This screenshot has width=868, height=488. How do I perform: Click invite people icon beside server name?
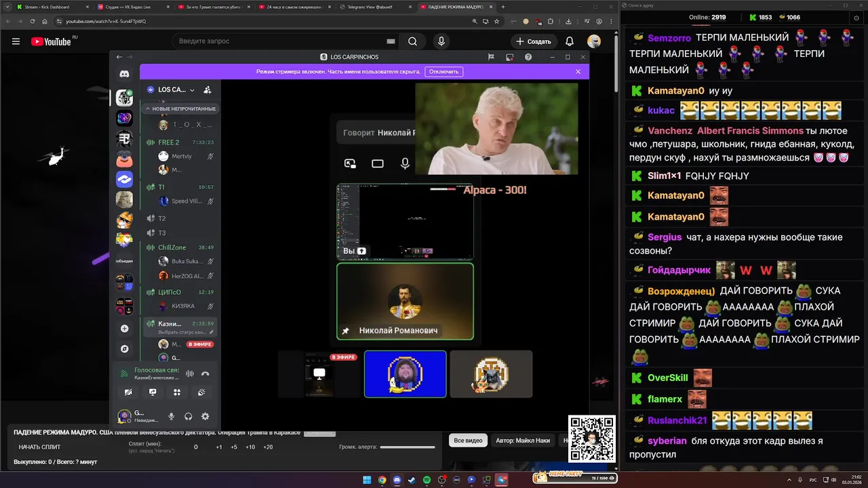208,89
